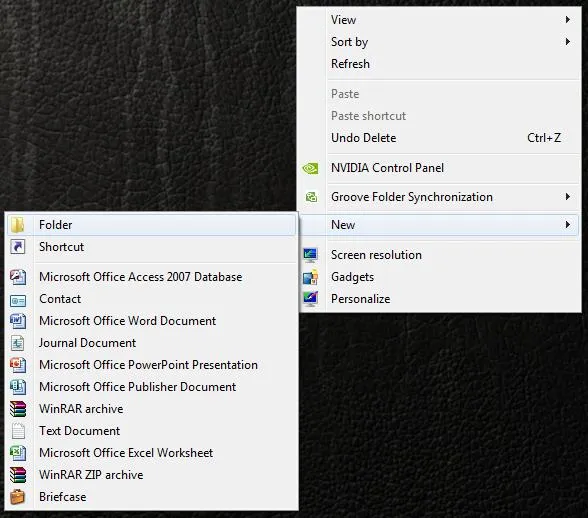588x518 pixels.
Task: Create a Microsoft Office Access 2007 Database
Action: click(x=152, y=277)
